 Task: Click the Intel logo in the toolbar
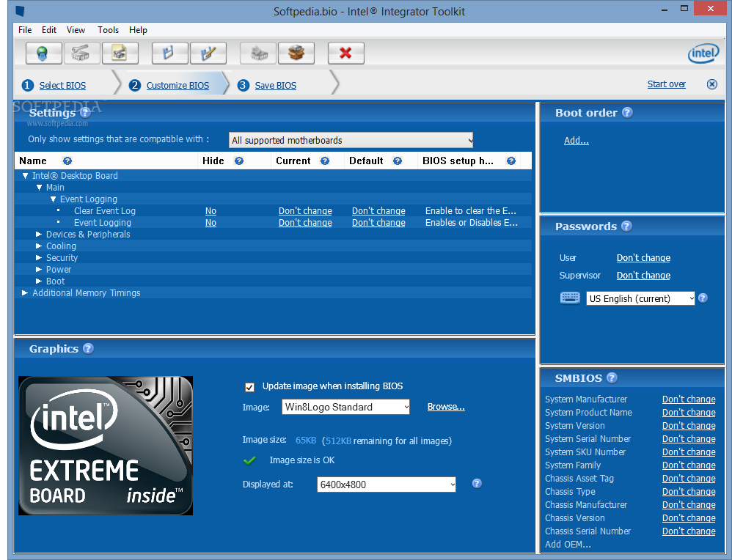[703, 54]
